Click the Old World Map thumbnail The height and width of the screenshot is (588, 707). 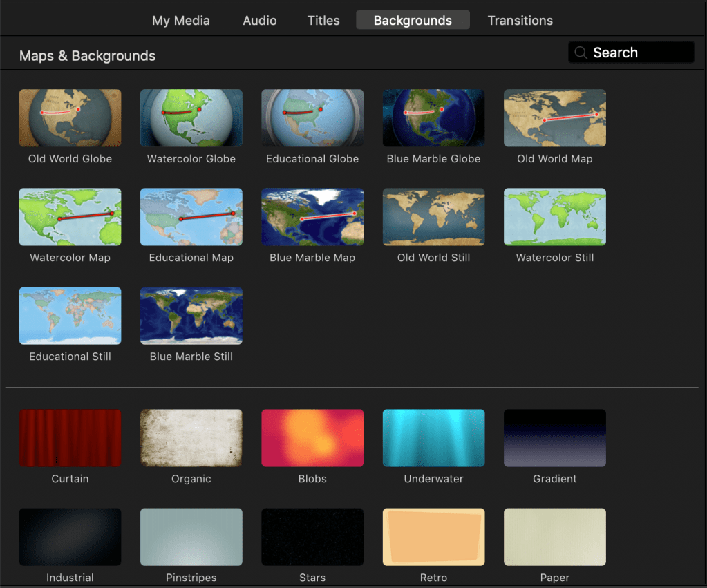coord(555,118)
